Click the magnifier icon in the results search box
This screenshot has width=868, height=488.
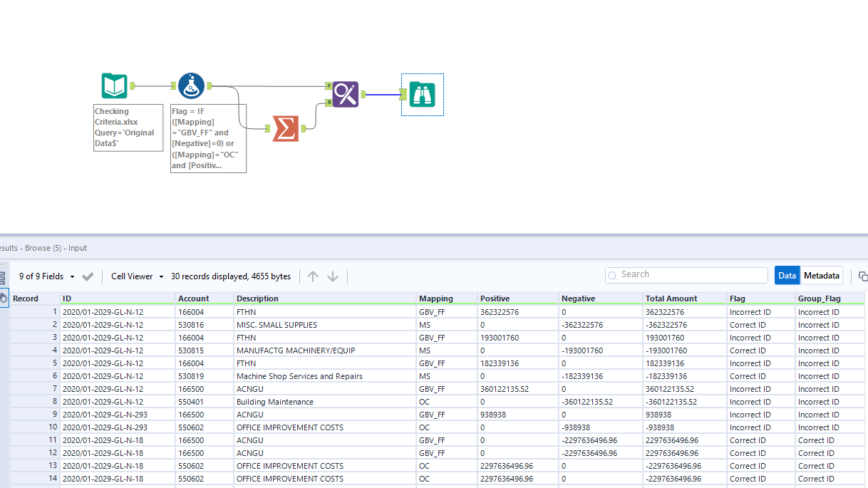[x=613, y=275]
